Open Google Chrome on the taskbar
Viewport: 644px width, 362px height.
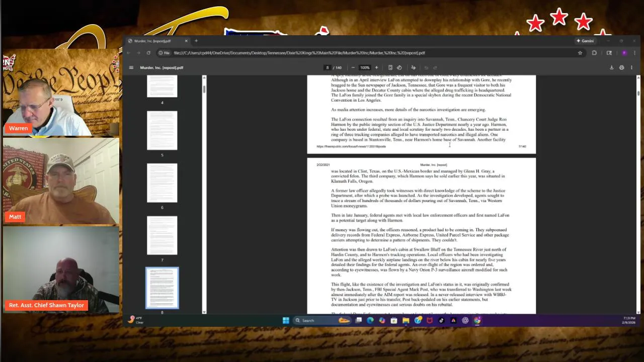click(477, 320)
